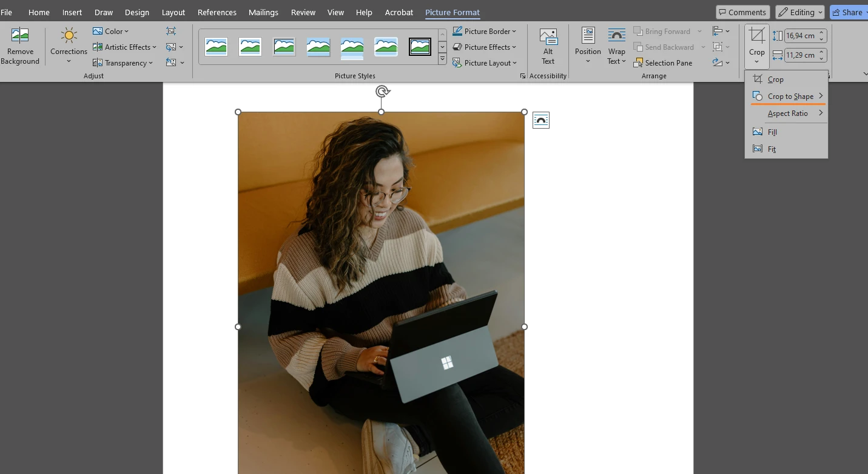Choose Crop from the dropdown menu
The height and width of the screenshot is (474, 868).
pos(786,80)
